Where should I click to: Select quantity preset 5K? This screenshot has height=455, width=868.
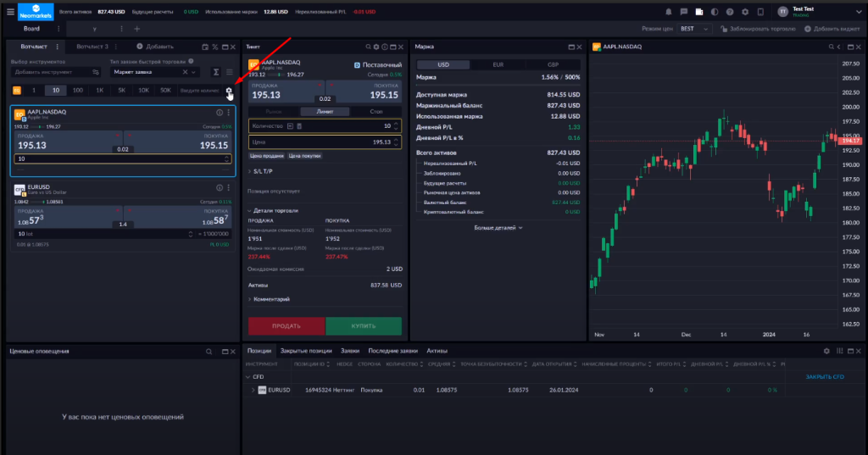122,90
